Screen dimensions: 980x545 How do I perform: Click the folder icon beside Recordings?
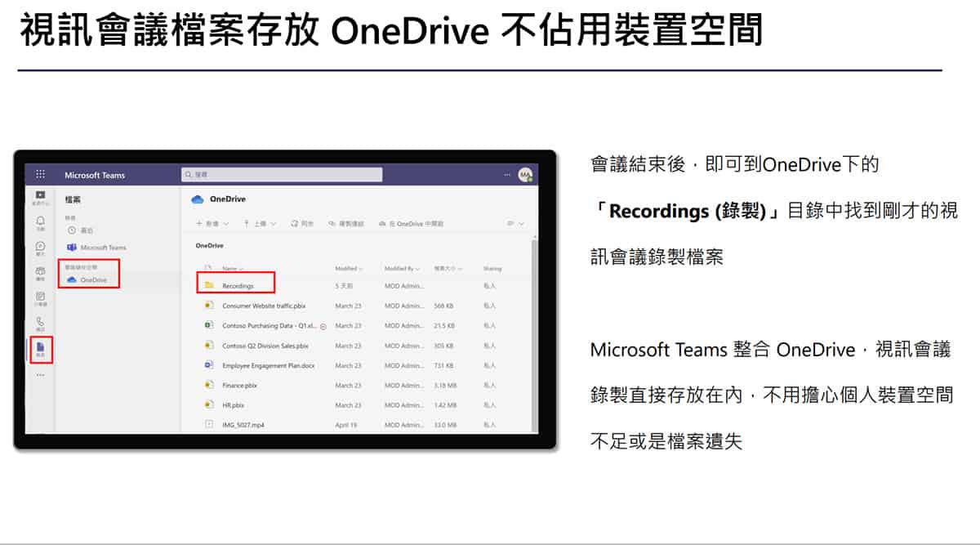pos(209,285)
